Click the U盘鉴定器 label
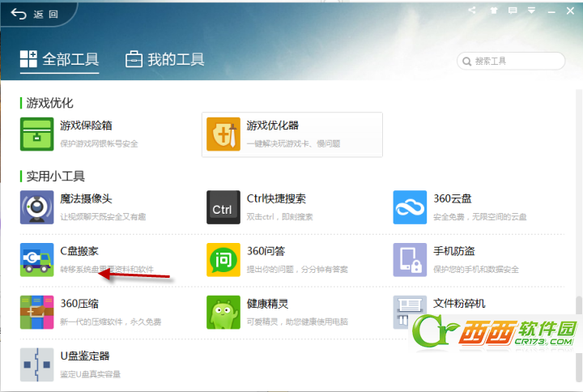 tap(85, 356)
